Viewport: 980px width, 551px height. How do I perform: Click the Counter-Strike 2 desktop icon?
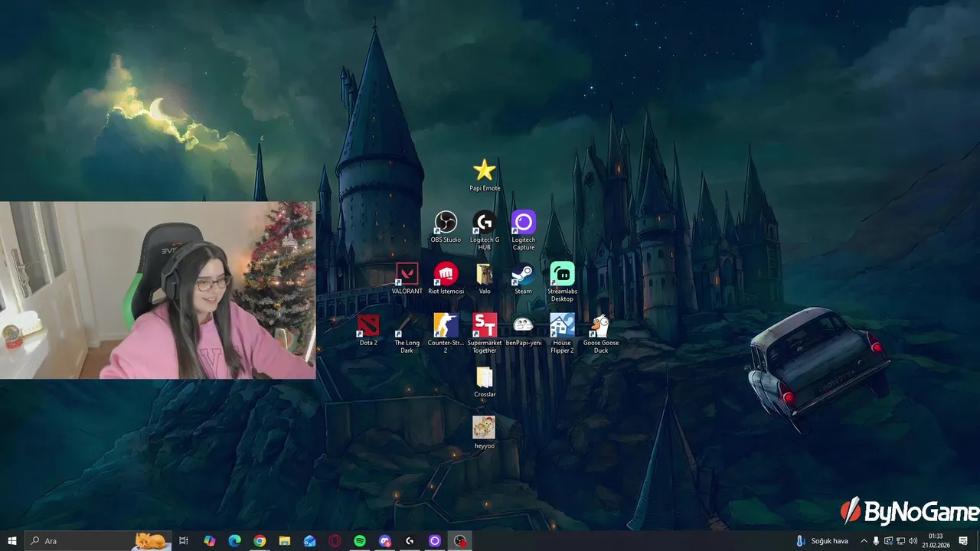446,334
